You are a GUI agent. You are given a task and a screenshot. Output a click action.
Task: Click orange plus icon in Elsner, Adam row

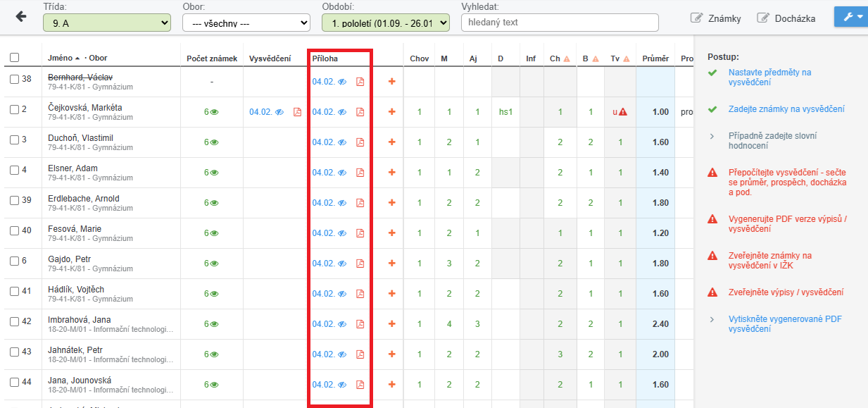coord(392,173)
